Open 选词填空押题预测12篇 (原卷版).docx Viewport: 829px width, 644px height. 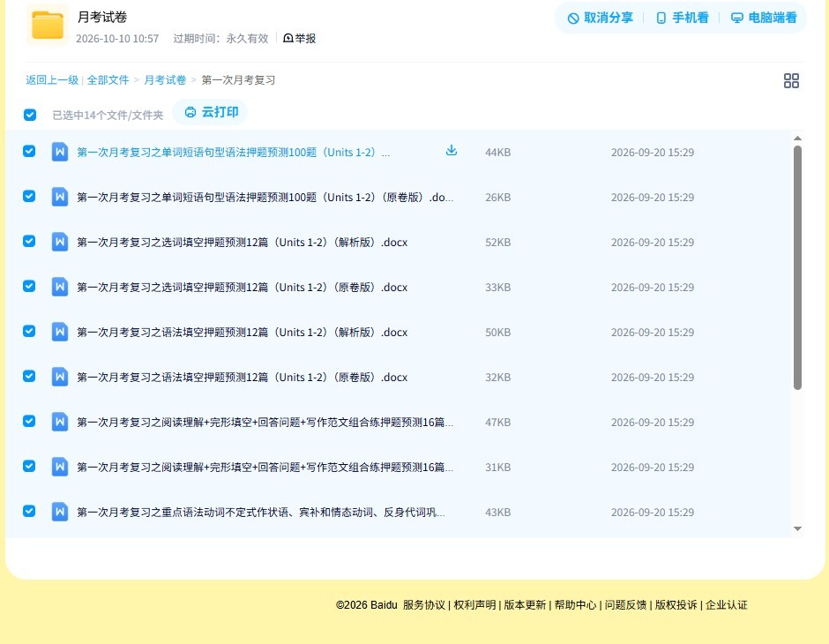tap(243, 287)
